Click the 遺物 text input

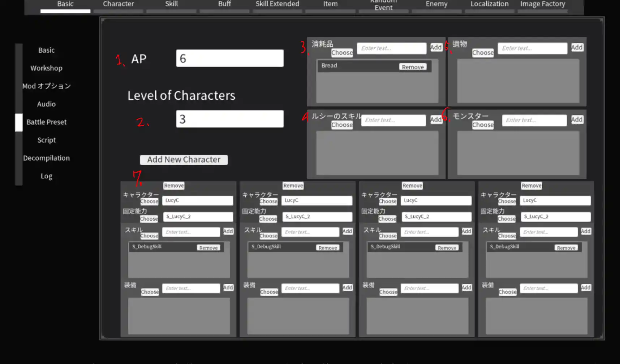coord(533,48)
